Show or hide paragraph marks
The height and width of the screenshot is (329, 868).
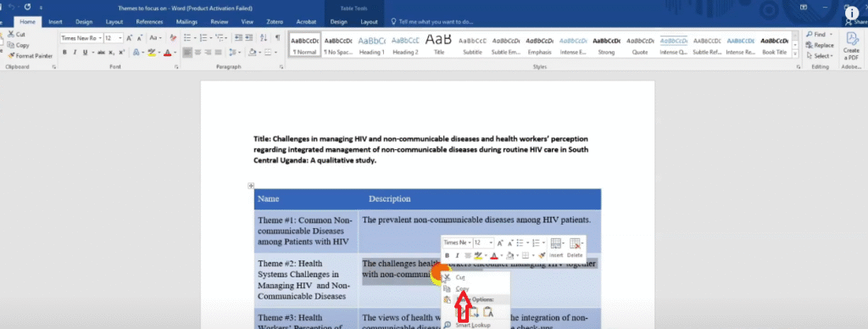277,38
